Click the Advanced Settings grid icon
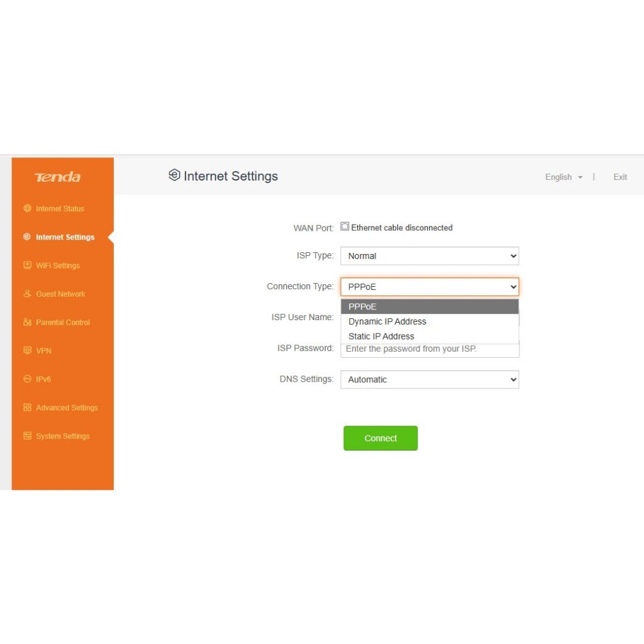The image size is (644, 644). [x=27, y=408]
